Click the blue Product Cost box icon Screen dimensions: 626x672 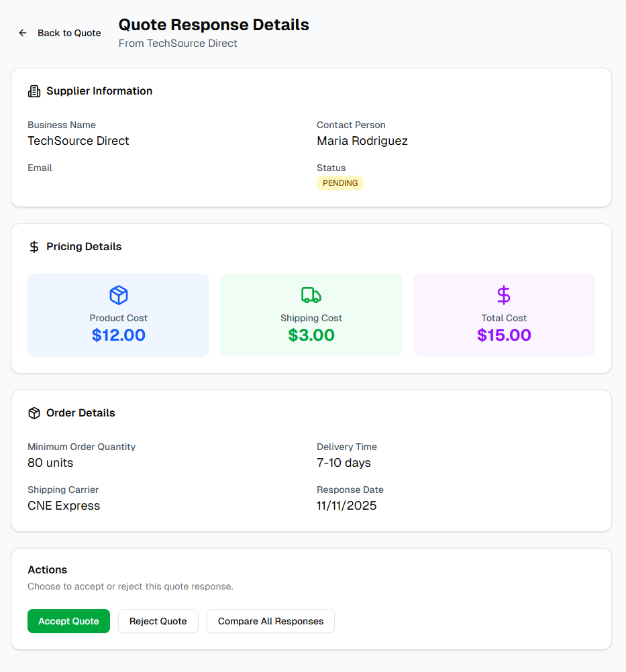119,295
